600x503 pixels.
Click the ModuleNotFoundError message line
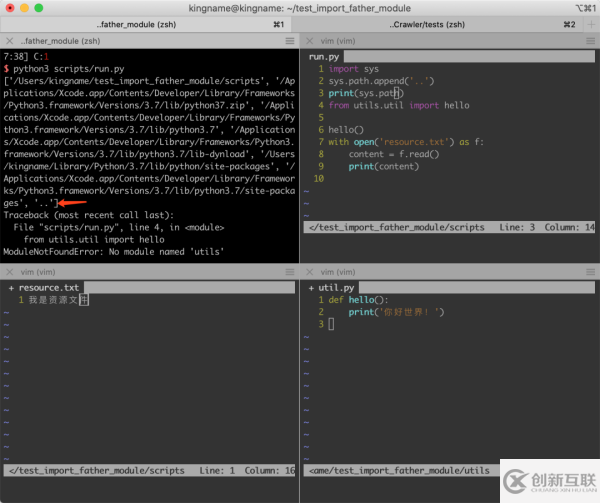coord(114,252)
